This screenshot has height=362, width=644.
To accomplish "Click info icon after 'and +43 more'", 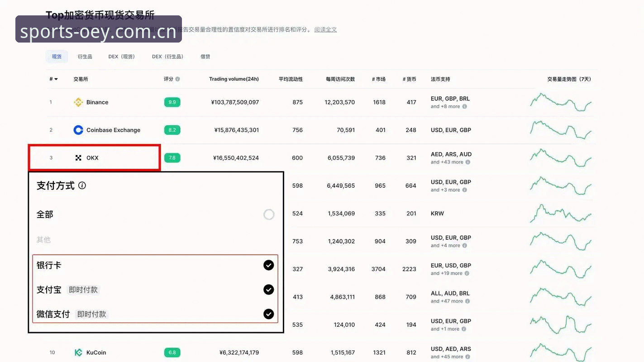I will click(x=468, y=162).
